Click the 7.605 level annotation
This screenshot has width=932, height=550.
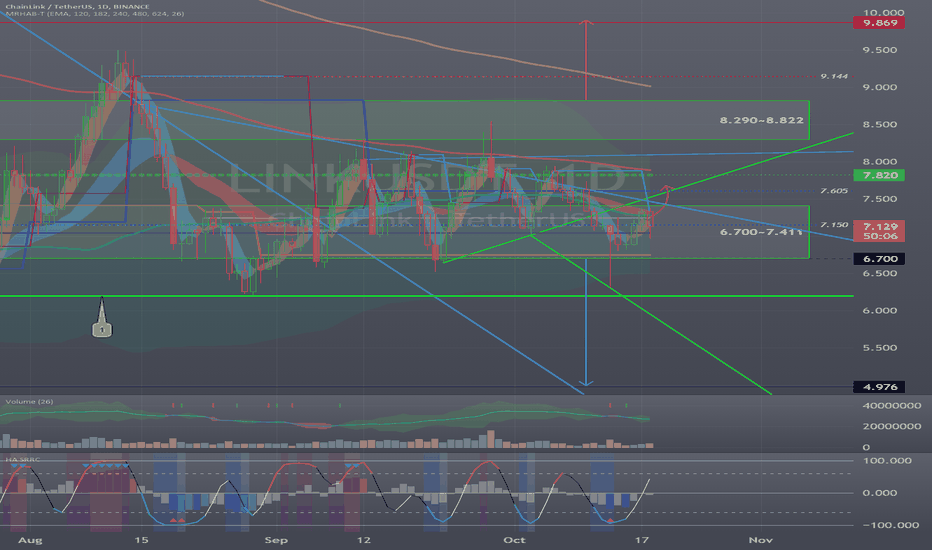tap(835, 191)
